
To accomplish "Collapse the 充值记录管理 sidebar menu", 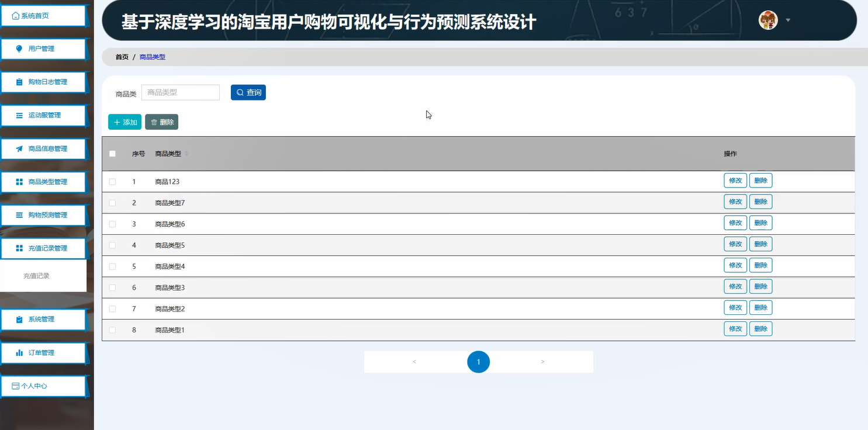I will 43,248.
